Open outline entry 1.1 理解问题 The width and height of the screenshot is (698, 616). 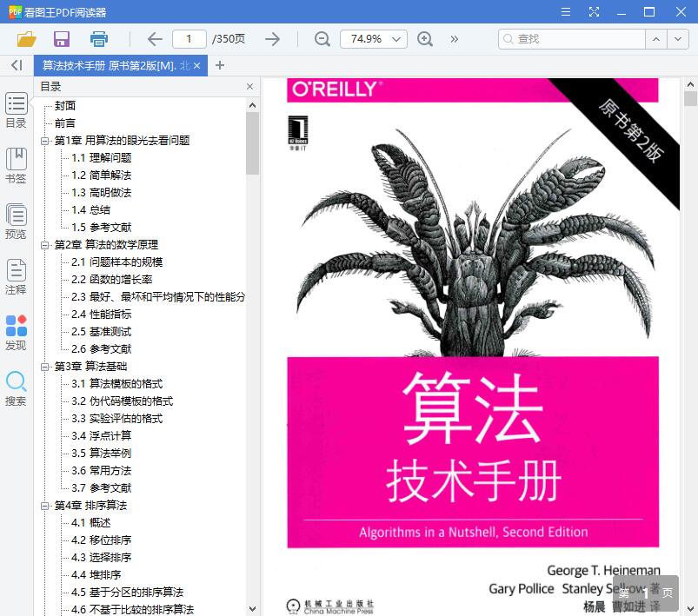[x=102, y=157]
